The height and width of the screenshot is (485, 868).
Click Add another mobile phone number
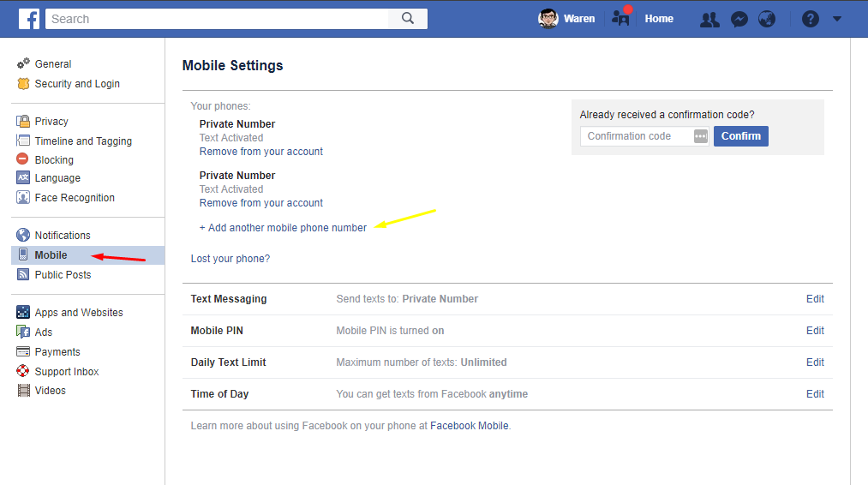[283, 228]
